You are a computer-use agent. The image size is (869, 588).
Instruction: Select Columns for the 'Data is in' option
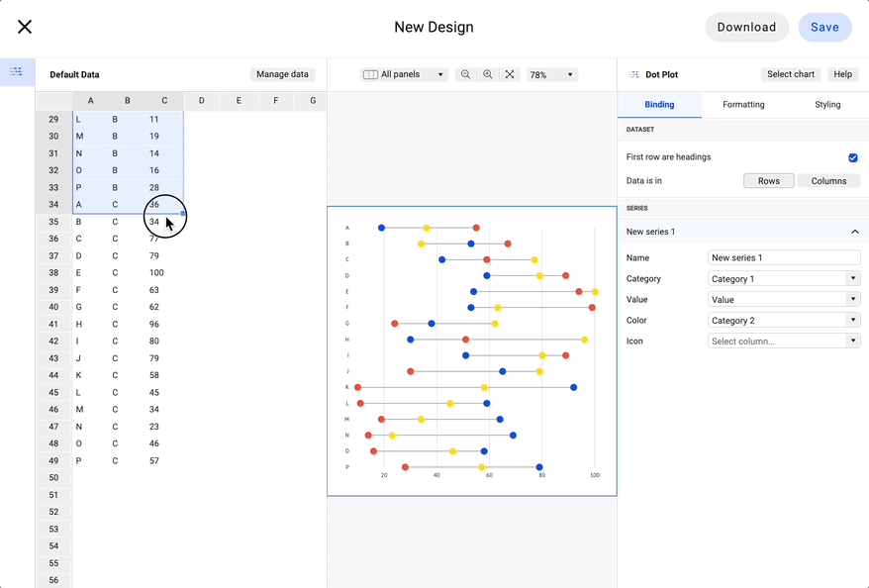tap(829, 181)
